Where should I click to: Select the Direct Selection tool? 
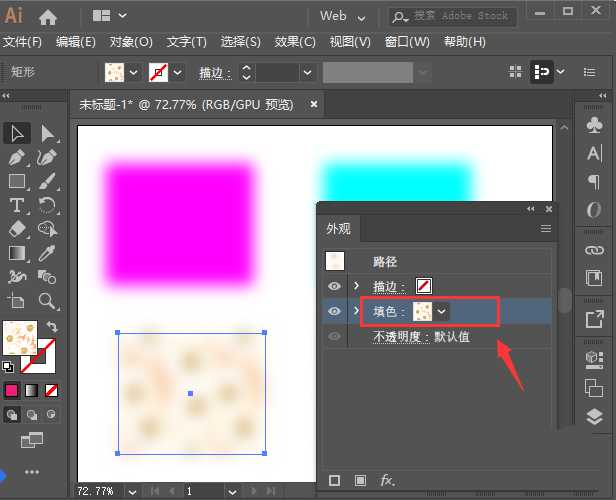click(47, 133)
